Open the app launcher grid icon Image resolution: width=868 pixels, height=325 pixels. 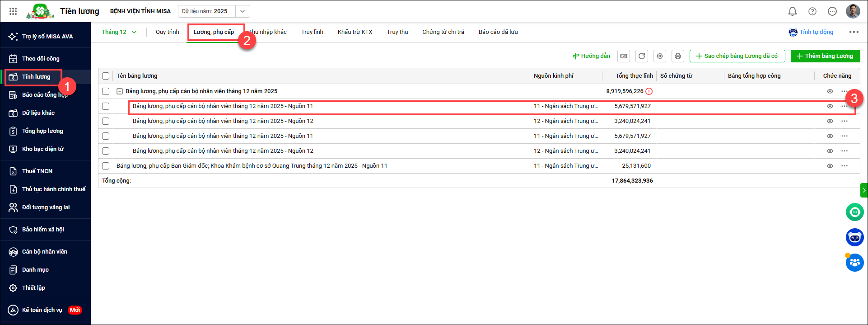pos(13,11)
